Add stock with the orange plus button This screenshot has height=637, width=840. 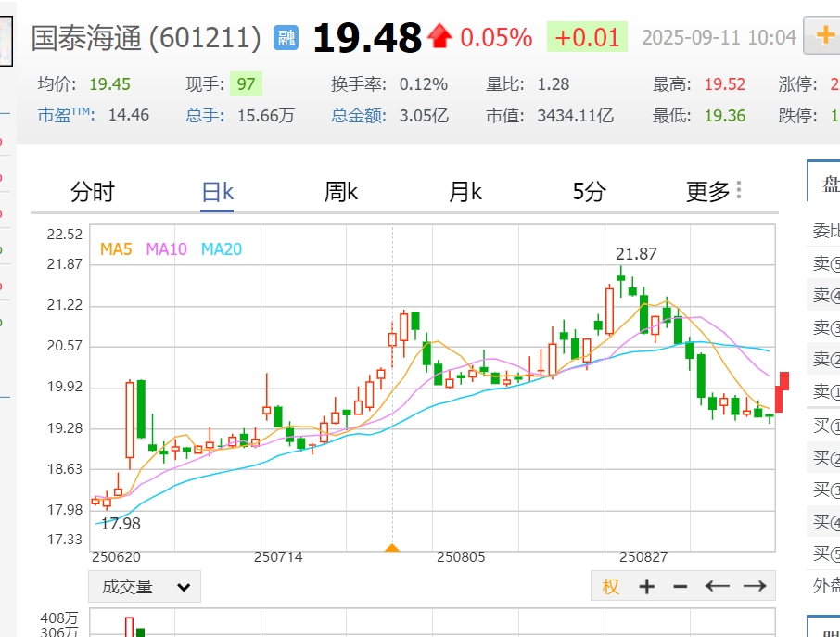click(x=825, y=35)
